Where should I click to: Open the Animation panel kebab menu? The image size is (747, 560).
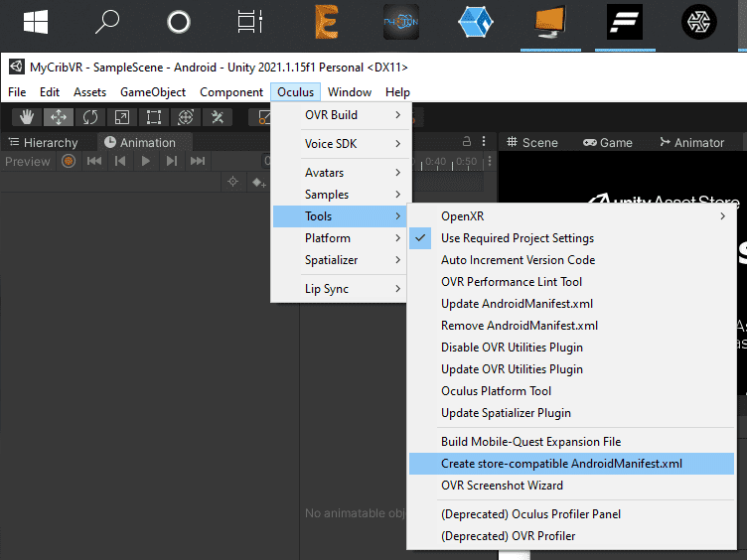pos(484,141)
